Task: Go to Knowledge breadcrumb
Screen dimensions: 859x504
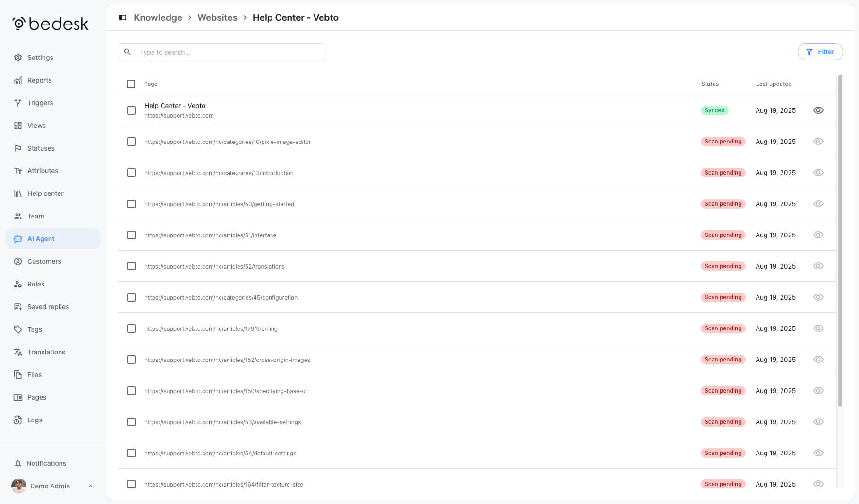Action: [158, 17]
